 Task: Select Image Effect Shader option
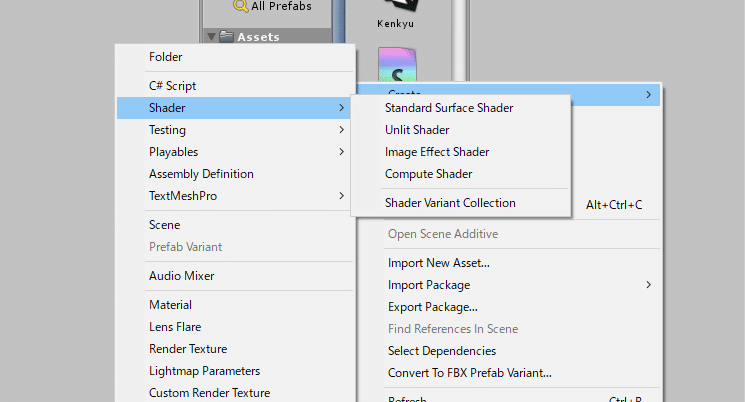437,152
